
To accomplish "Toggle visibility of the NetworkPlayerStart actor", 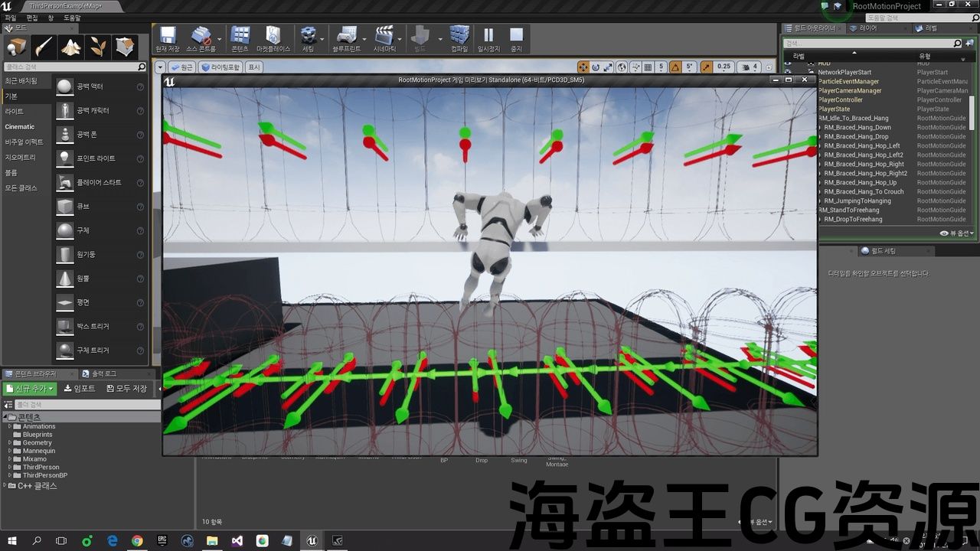I will 789,73.
